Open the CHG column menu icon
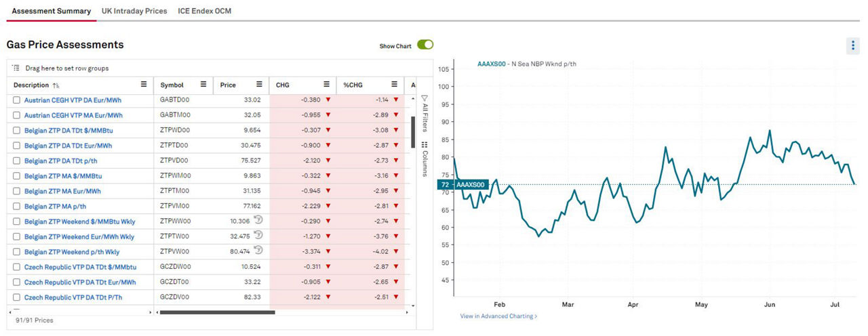Viewport: 868px width, 336px height. point(327,85)
